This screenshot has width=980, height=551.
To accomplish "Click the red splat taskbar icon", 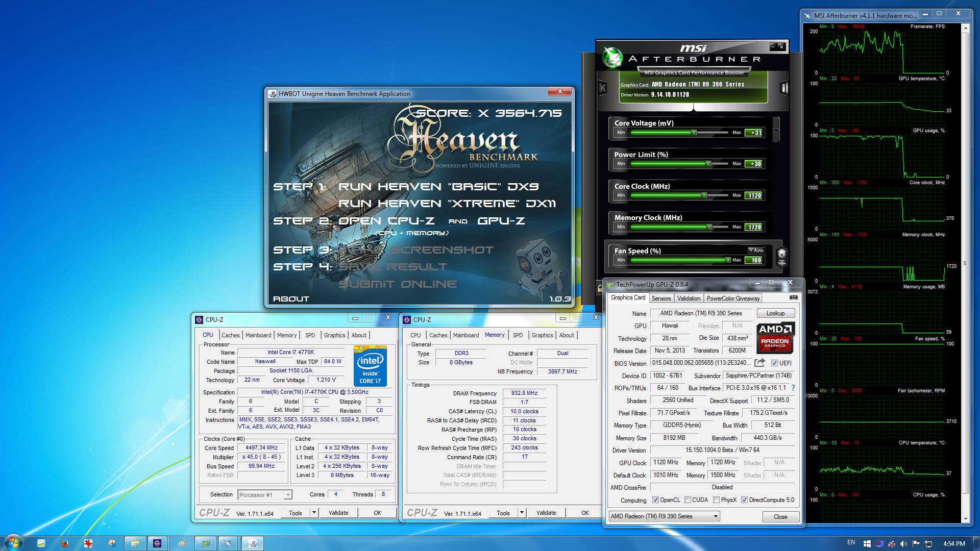I will coord(88,543).
